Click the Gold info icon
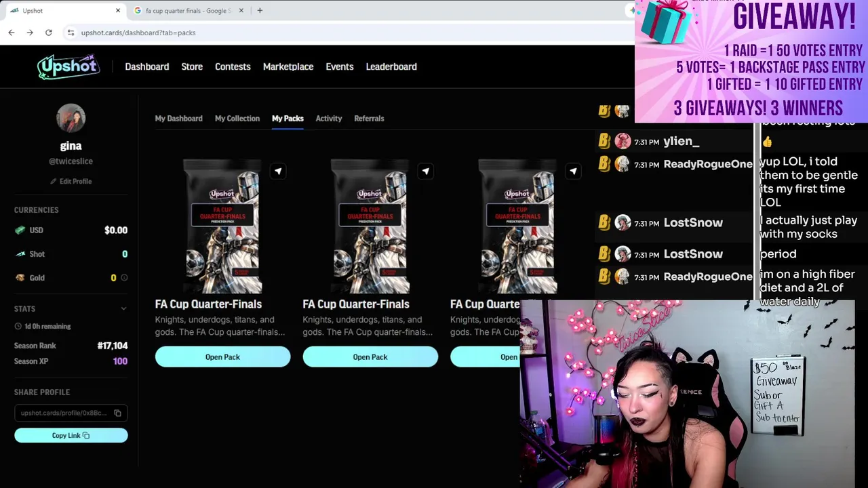Image resolution: width=868 pixels, height=488 pixels. click(124, 277)
